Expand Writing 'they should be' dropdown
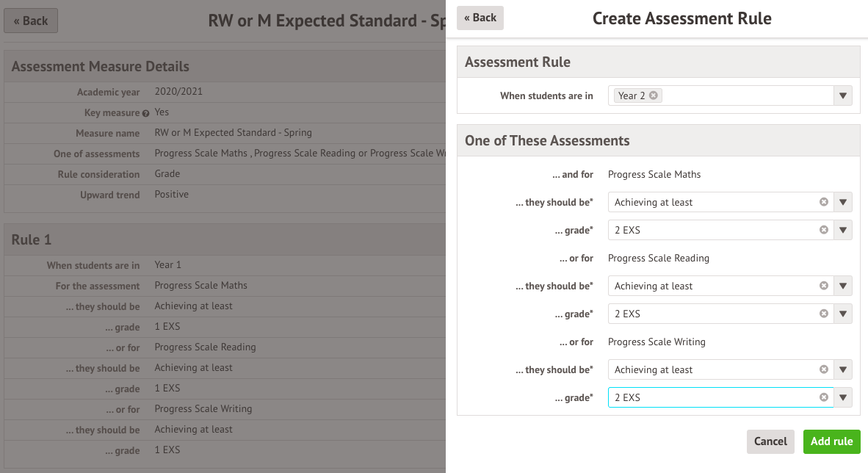 [843, 369]
